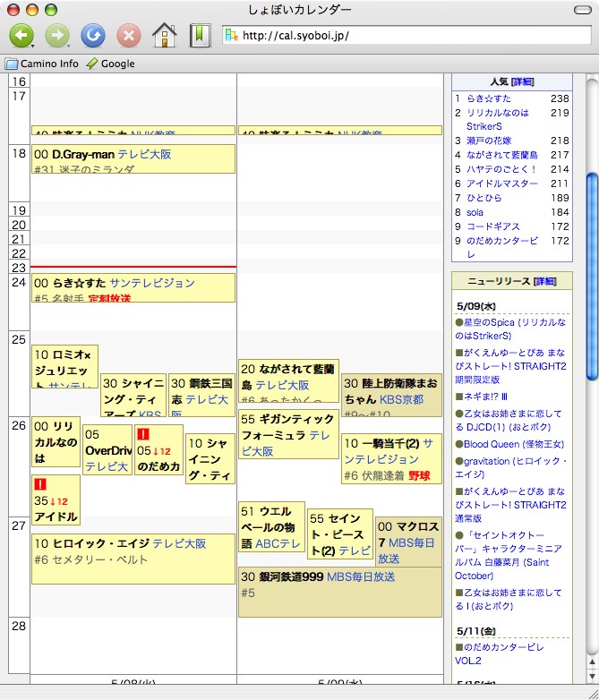Click テレビ大阪 link on D.Gray-man entry
The width and height of the screenshot is (599, 700).
coord(144,155)
